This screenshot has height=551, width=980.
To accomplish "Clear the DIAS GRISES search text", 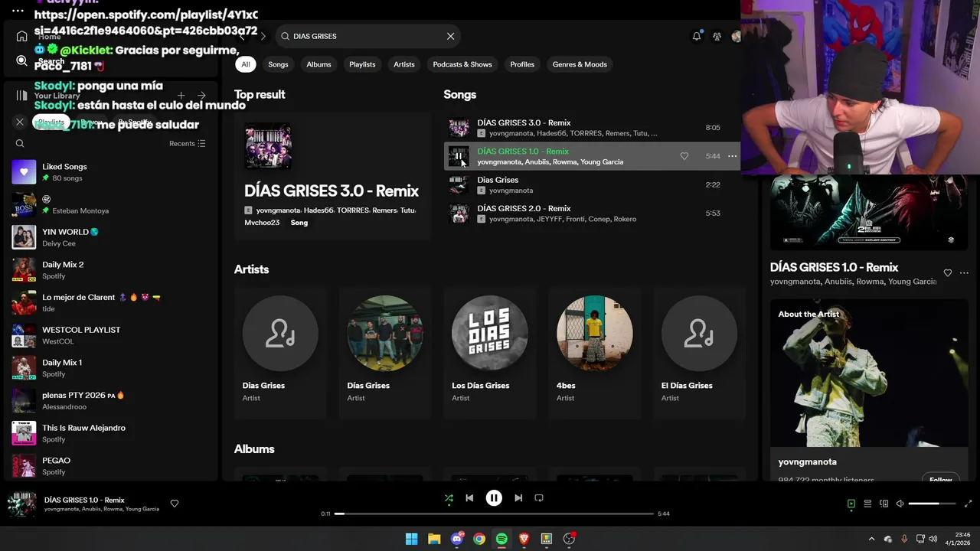I will coord(450,36).
